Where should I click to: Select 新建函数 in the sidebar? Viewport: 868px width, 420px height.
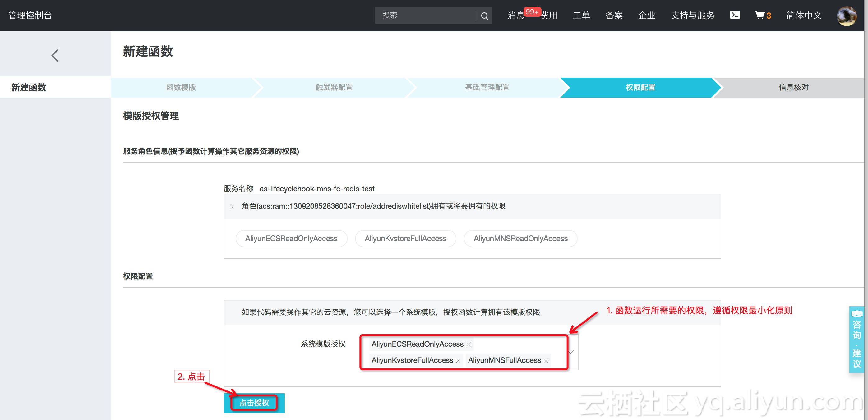(x=55, y=88)
